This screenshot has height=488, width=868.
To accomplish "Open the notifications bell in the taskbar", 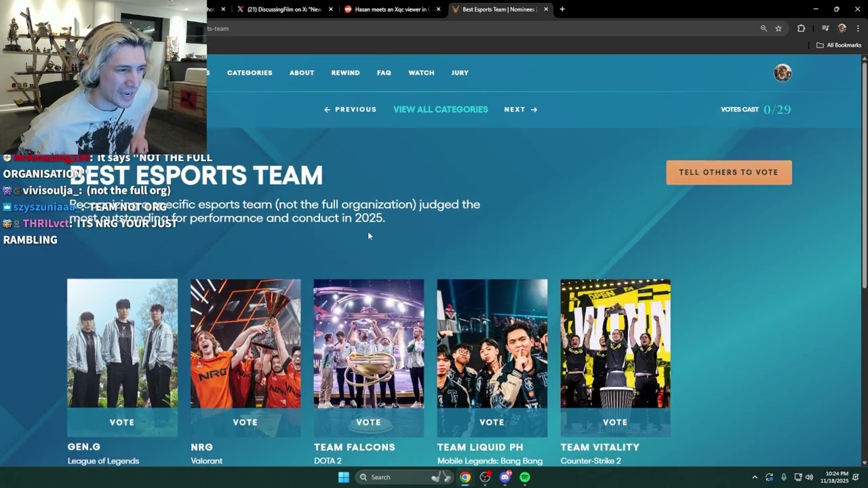I will 856,477.
